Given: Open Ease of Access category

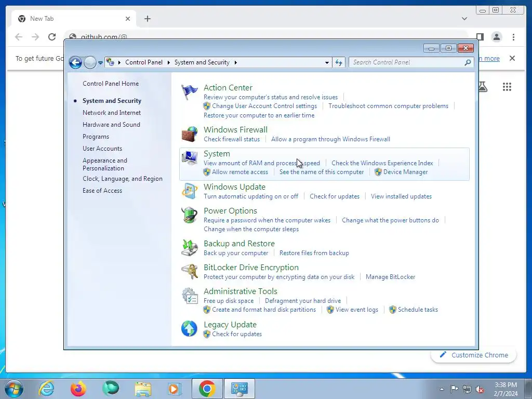Looking at the screenshot, I should click(x=102, y=190).
